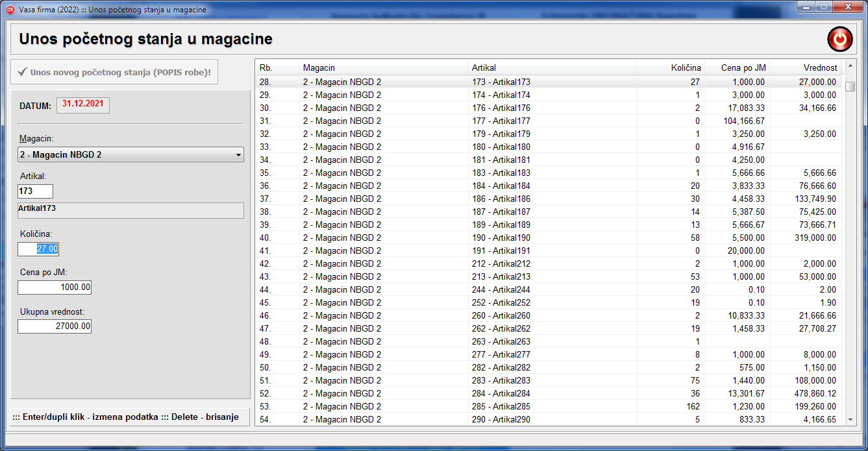Screen dimensions: 868x451
Task: Select row 212 - Artikal212
Action: [549, 263]
